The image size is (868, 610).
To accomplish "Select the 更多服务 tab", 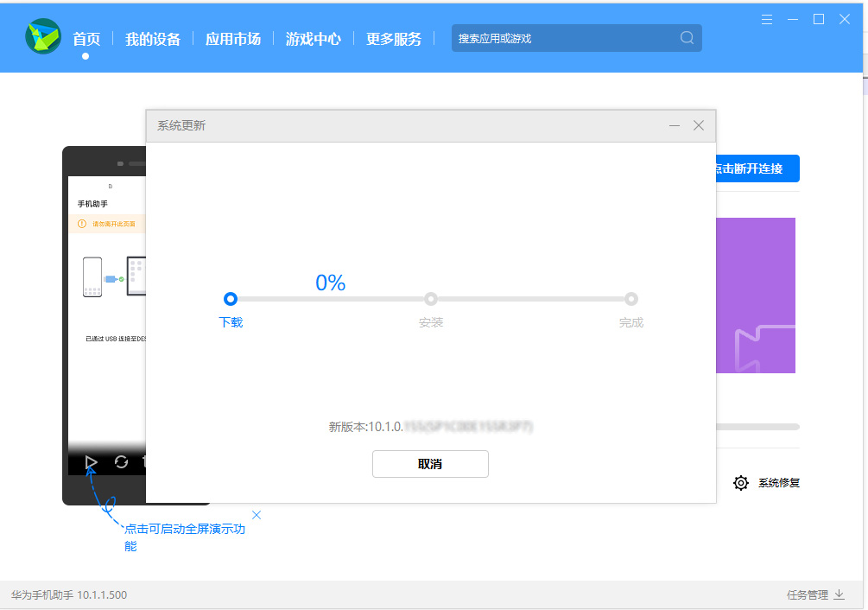I will coord(394,39).
